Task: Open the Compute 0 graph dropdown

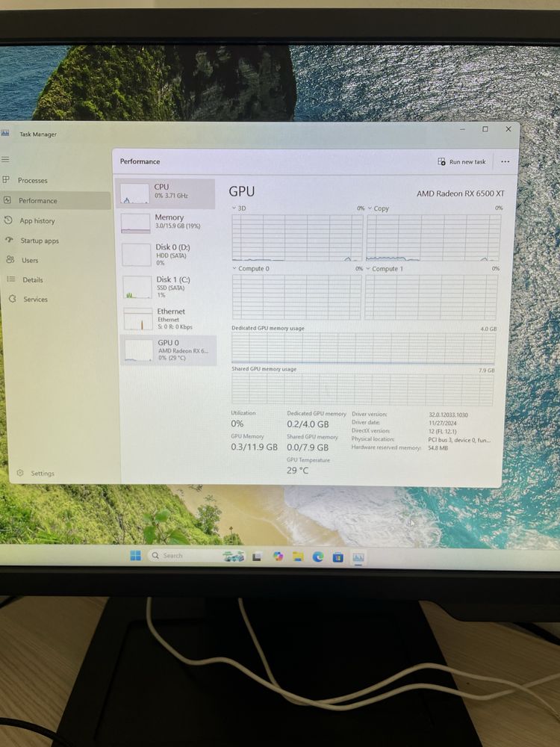Action: 234,269
